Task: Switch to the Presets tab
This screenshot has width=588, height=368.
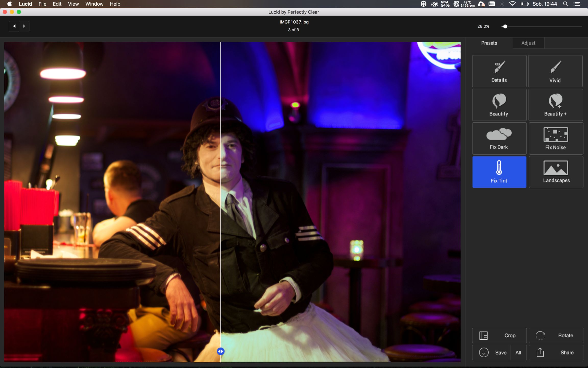Action: pyautogui.click(x=489, y=43)
